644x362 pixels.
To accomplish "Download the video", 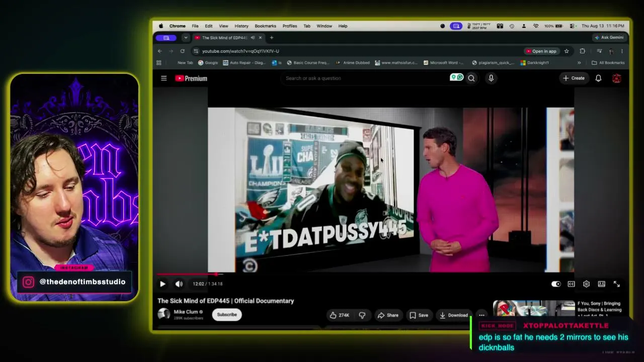I will click(454, 315).
